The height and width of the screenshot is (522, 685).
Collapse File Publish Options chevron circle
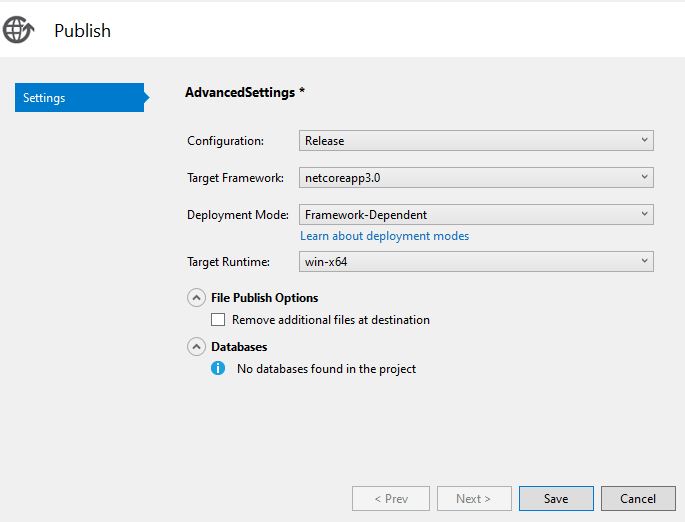pos(196,298)
